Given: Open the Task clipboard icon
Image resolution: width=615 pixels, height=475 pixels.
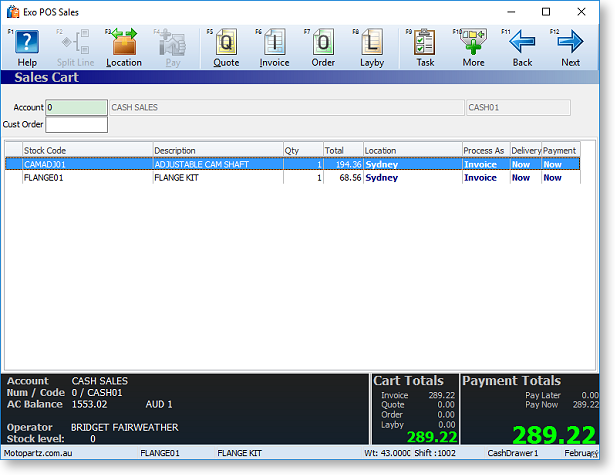Looking at the screenshot, I should click(425, 46).
